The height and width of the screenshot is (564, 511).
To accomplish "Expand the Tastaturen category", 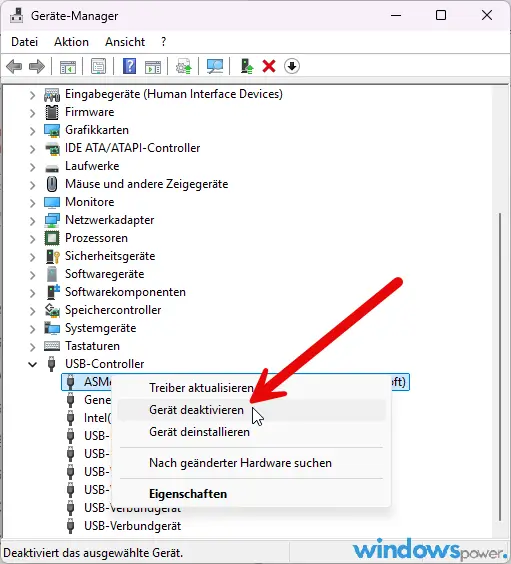I will pos(32,347).
